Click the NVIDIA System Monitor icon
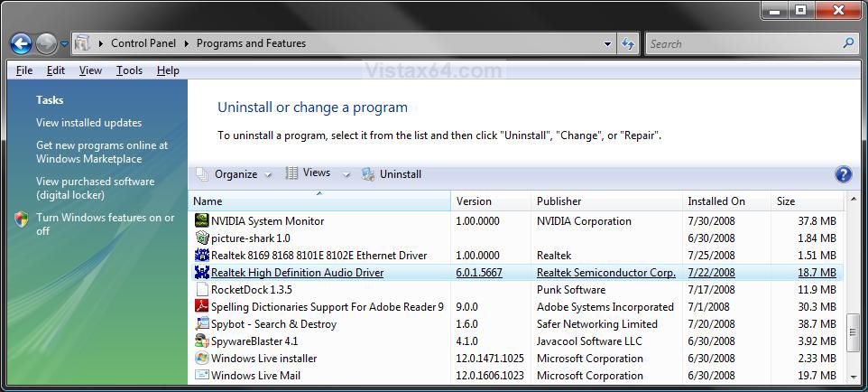Viewport: 868px width, 392px height. (202, 220)
